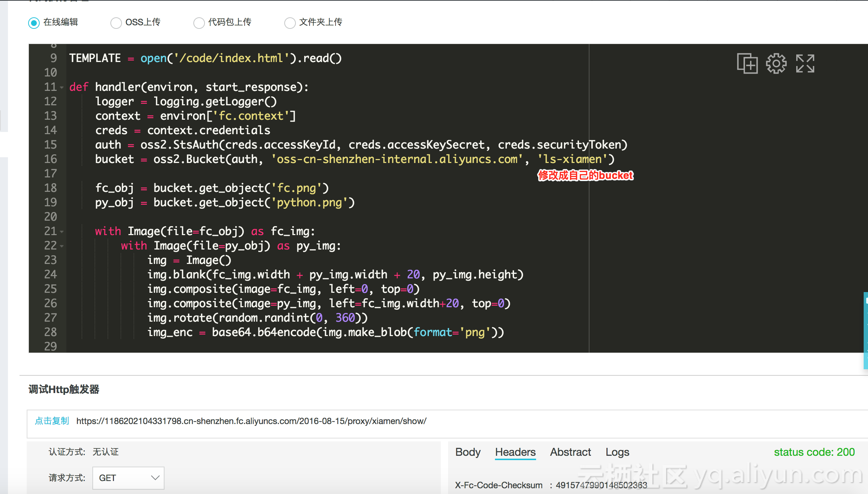Viewport: 868px width, 494px height.
Task: Open the GET request method dropdown
Action: point(128,478)
